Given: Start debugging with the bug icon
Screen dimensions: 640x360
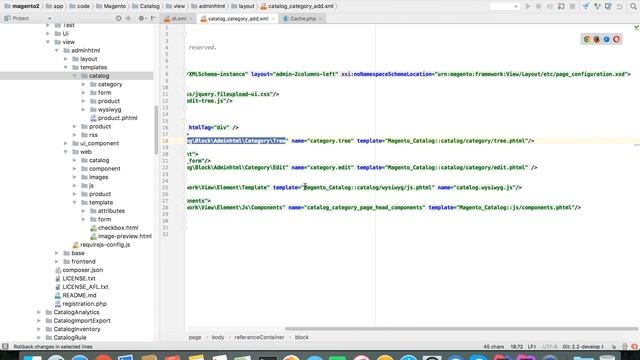Looking at the screenshot, I should pos(538,6).
